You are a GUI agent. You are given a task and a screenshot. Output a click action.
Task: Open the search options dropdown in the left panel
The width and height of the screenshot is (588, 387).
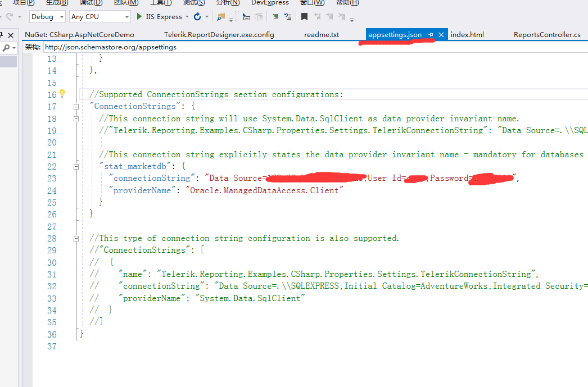click(x=14, y=48)
